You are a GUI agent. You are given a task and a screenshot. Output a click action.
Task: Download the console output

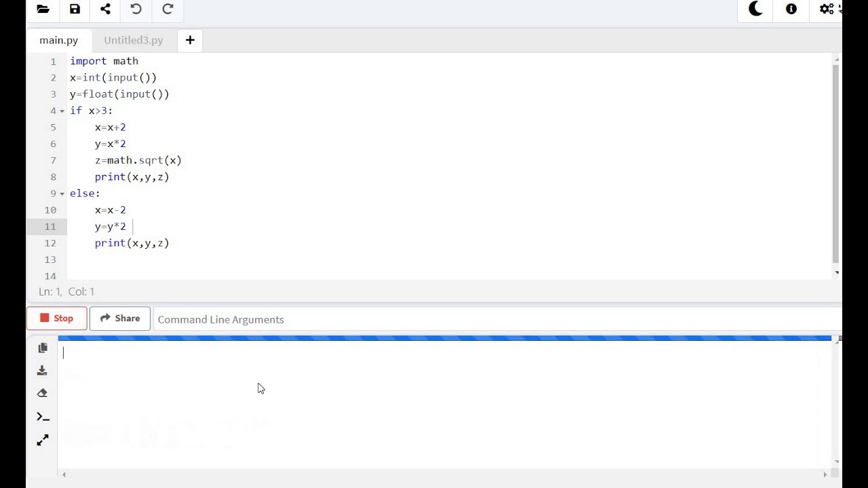(42, 370)
